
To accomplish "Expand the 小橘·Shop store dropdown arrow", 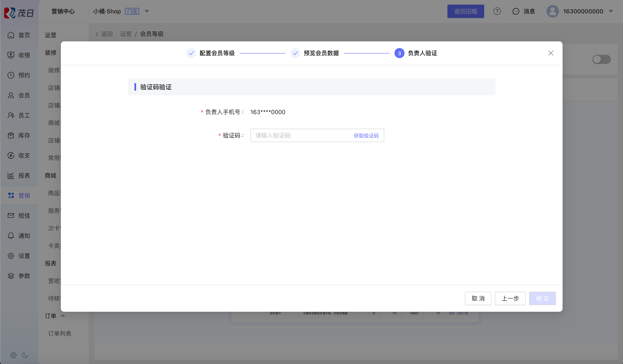I will click(147, 11).
